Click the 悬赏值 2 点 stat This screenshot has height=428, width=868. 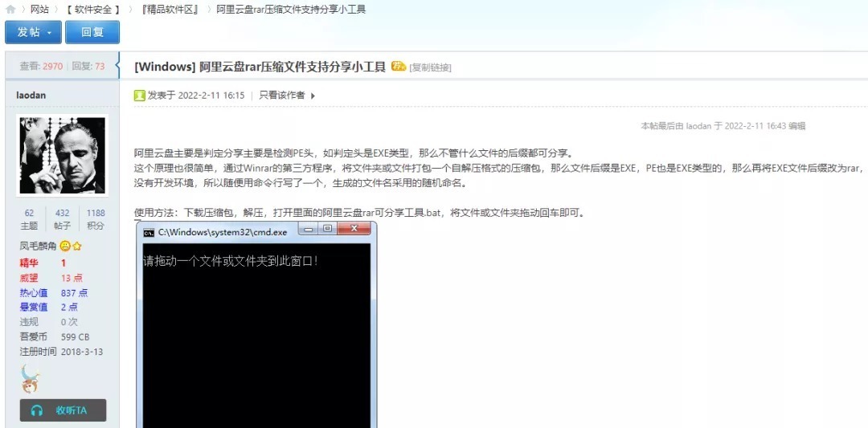[x=49, y=307]
